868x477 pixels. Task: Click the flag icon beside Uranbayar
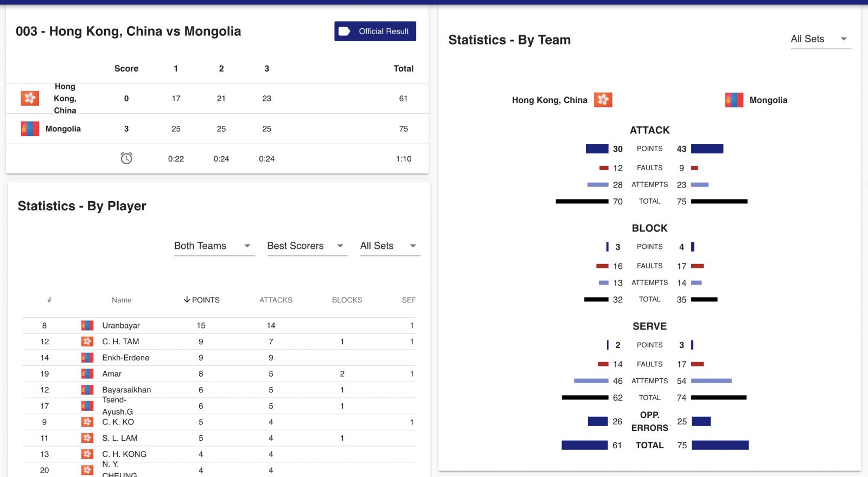pos(87,325)
